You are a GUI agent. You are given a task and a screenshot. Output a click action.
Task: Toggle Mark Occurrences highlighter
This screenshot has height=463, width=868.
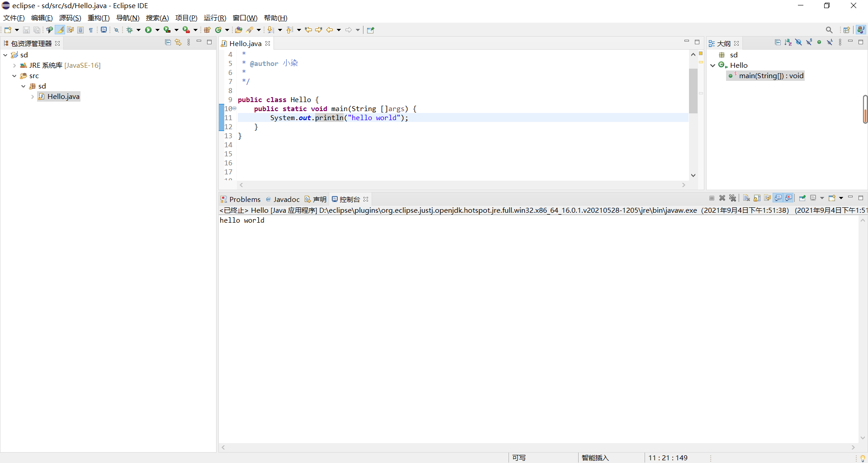(x=60, y=30)
